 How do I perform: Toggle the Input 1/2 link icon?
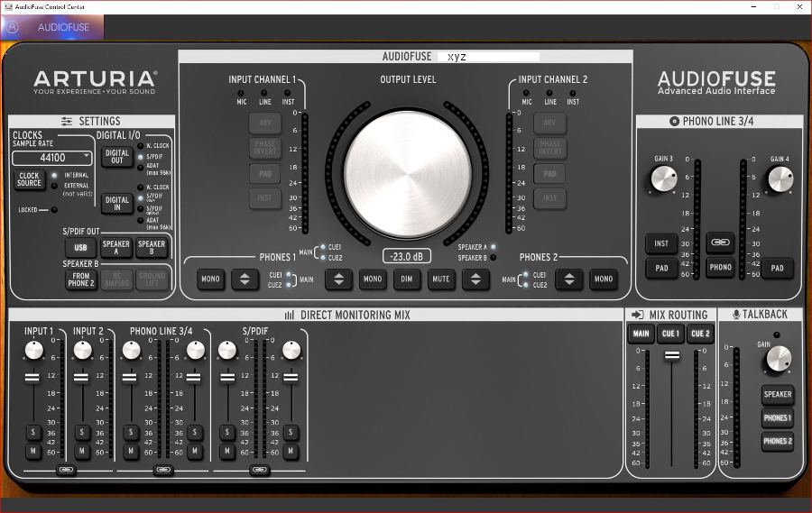(x=66, y=470)
